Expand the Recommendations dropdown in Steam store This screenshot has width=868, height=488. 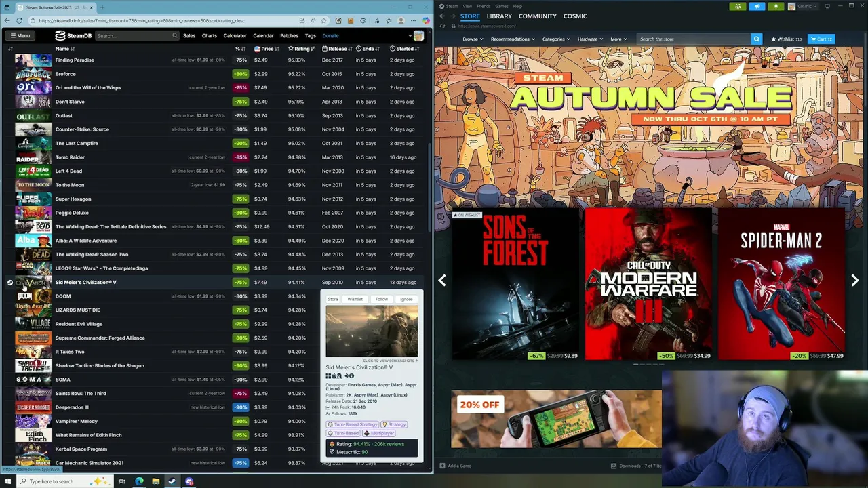coord(513,39)
